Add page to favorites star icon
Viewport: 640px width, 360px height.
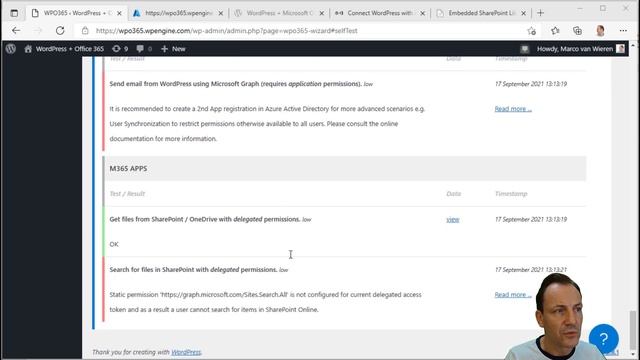(531, 31)
